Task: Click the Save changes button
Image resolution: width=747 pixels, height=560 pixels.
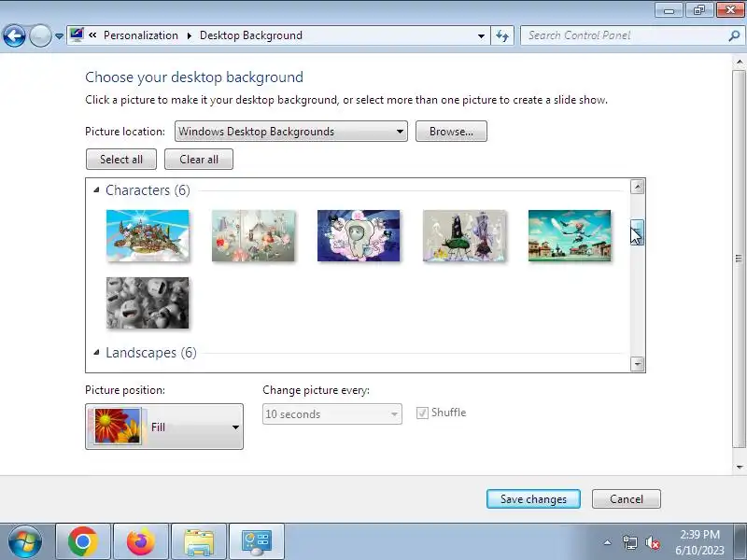Action: point(533,499)
